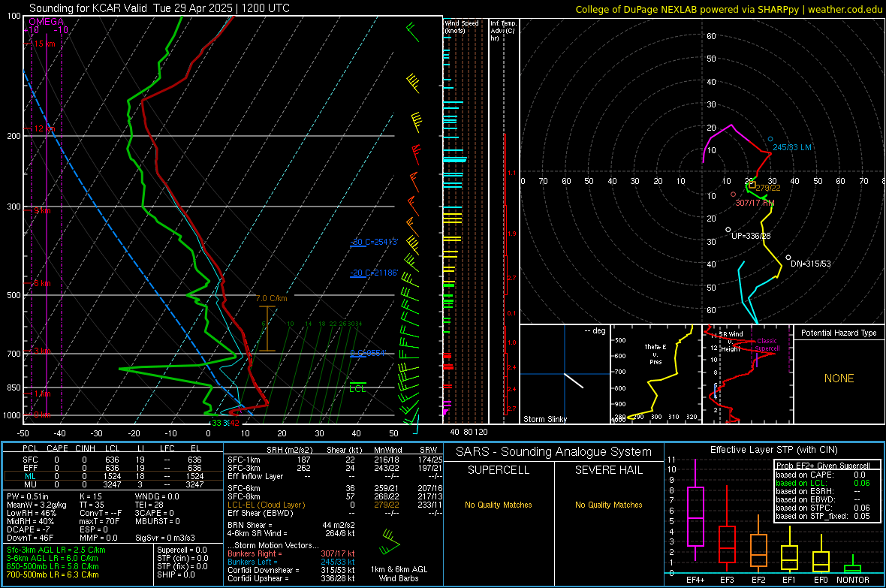Select the MU parcel row
This screenshot has width=886, height=588.
(112, 484)
